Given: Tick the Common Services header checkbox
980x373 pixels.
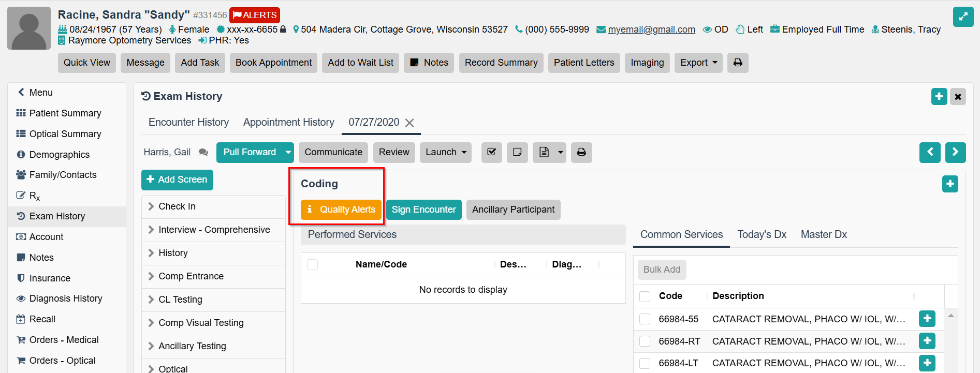Looking at the screenshot, I should click(x=645, y=296).
